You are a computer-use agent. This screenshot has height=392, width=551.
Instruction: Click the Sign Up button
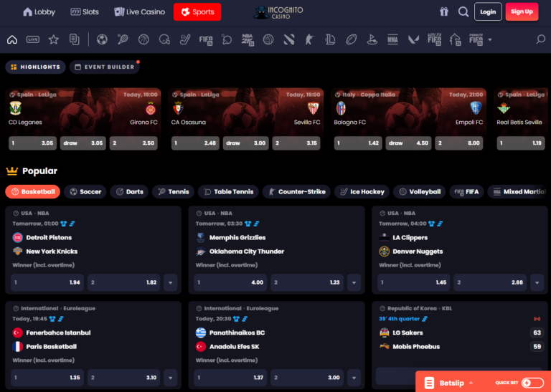point(522,12)
